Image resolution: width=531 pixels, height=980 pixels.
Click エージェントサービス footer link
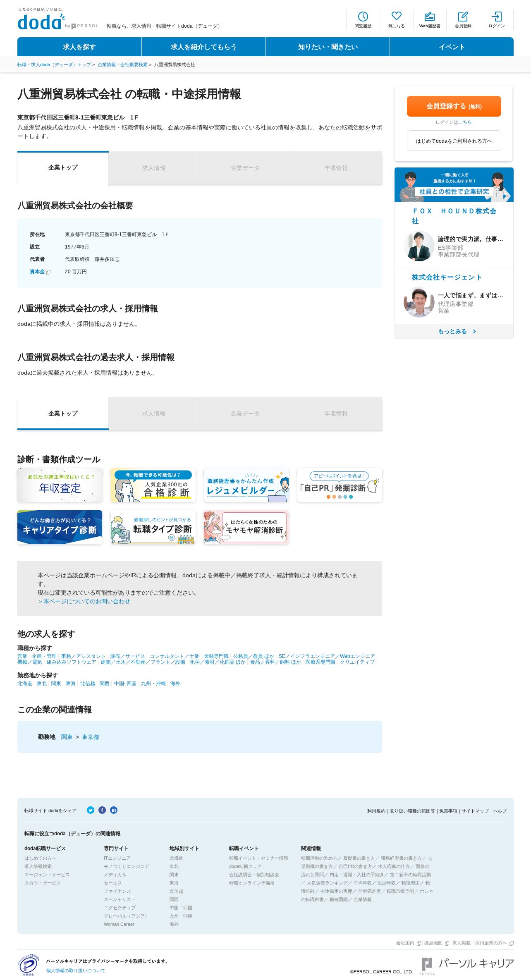tap(47, 875)
